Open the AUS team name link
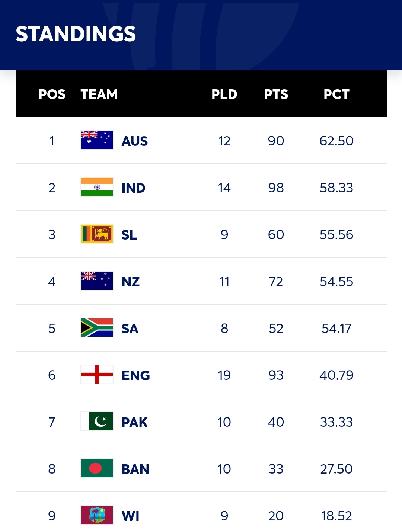 [x=135, y=141]
